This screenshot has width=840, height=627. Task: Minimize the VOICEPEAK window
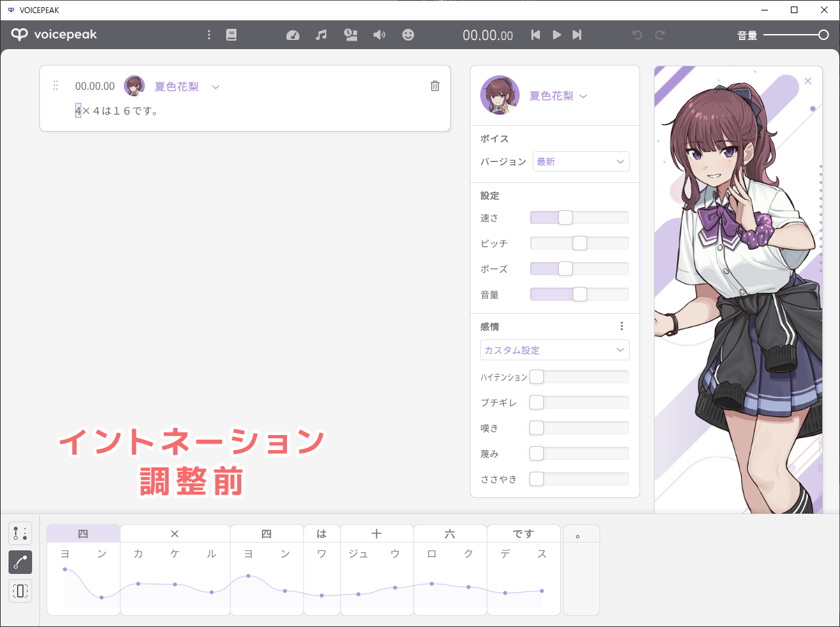(x=765, y=10)
